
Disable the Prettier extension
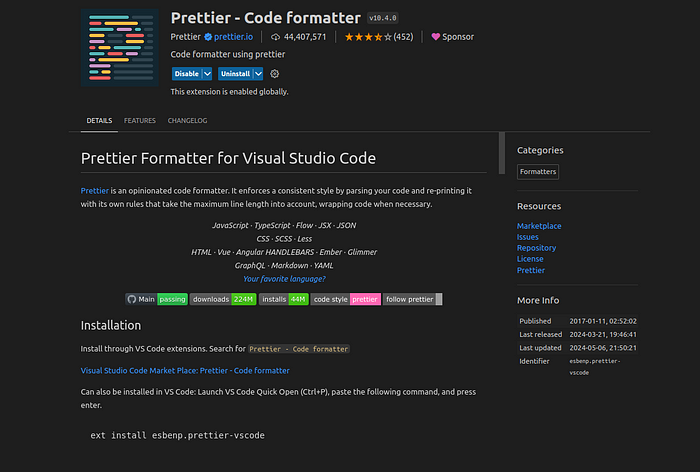187,74
